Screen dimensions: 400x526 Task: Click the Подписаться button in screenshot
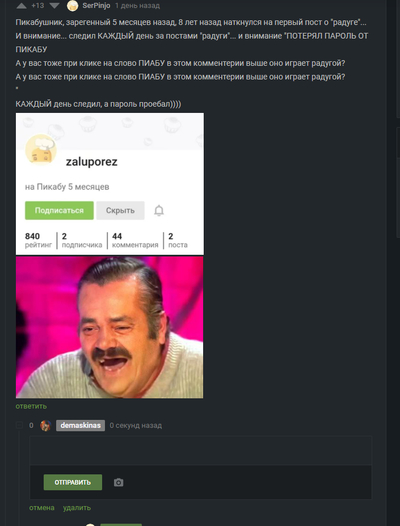pos(59,211)
